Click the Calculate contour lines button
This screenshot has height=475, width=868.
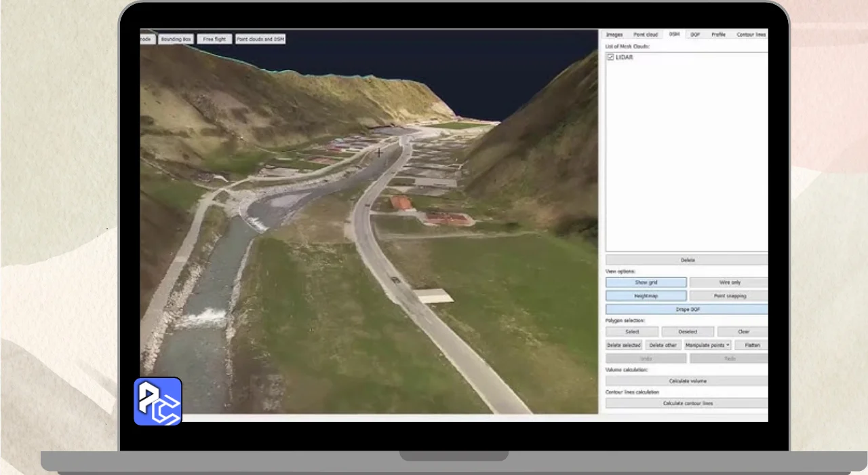click(687, 403)
